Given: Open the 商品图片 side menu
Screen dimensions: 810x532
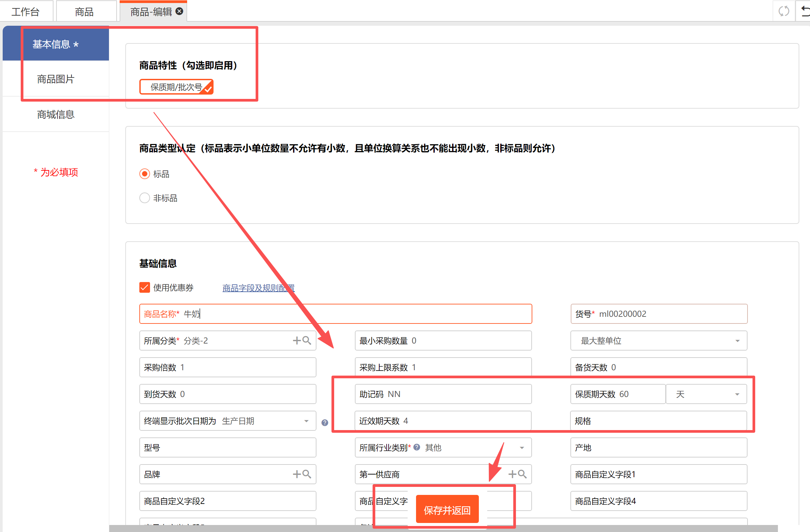Looking at the screenshot, I should (x=56, y=79).
